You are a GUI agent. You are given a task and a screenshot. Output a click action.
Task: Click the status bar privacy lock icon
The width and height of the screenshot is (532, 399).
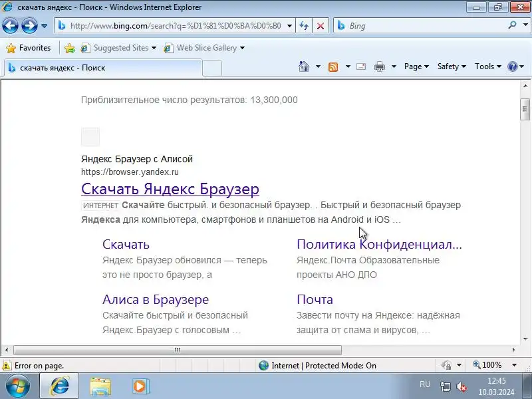(446, 365)
